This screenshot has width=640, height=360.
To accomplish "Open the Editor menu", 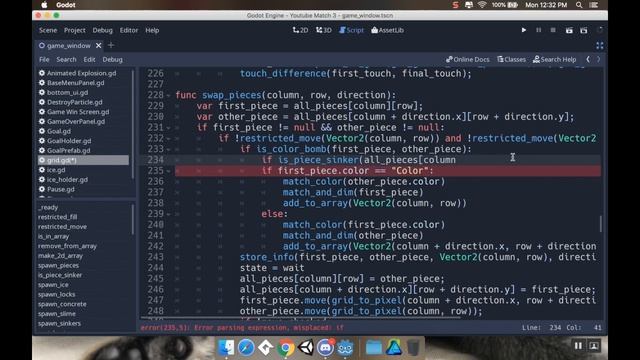I will tap(129, 30).
